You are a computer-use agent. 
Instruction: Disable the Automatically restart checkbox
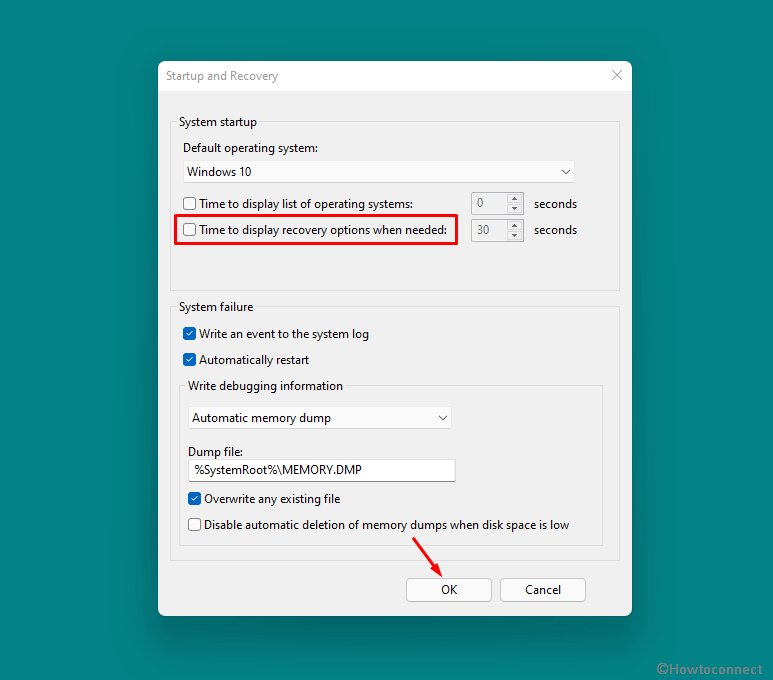point(190,360)
